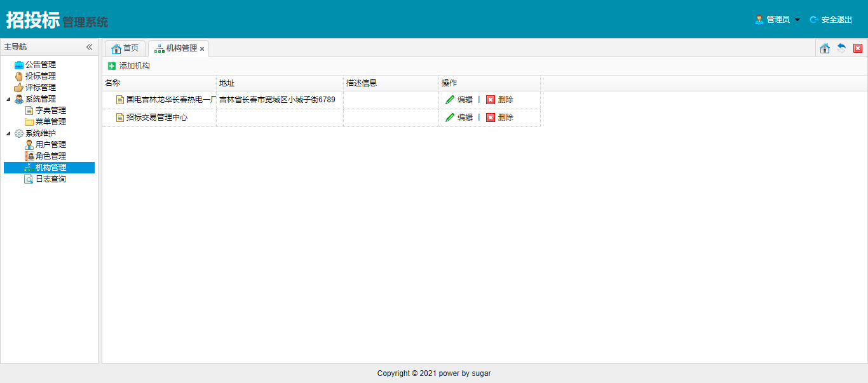
Task: Click document icon beside 国电吉林龙华长春热电一厂
Action: (120, 100)
